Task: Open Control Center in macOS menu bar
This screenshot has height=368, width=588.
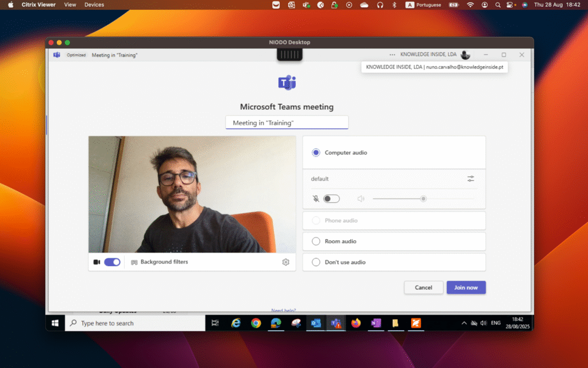Action: click(510, 5)
